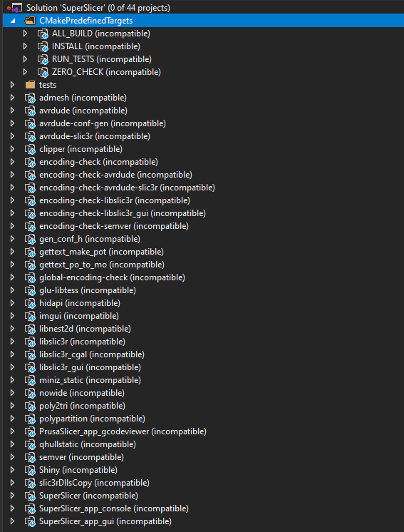Click the Shiny project icon
The image size is (404, 532).
pyautogui.click(x=30, y=470)
